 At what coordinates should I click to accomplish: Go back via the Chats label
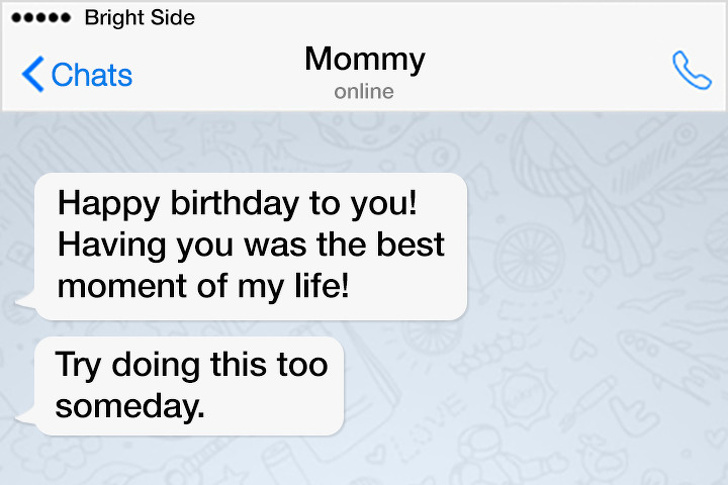[x=91, y=74]
